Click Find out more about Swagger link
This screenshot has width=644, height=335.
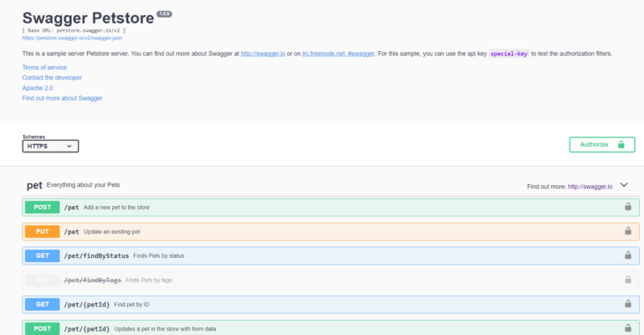coord(63,98)
